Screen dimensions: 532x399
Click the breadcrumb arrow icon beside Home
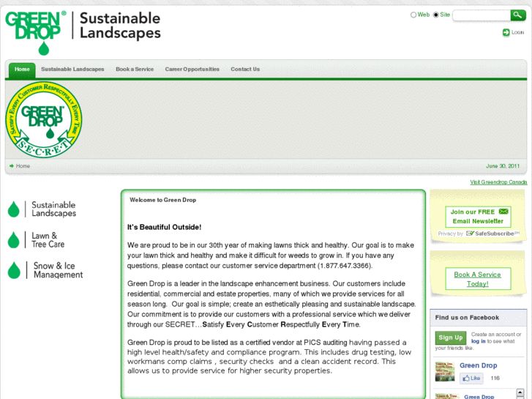12,166
